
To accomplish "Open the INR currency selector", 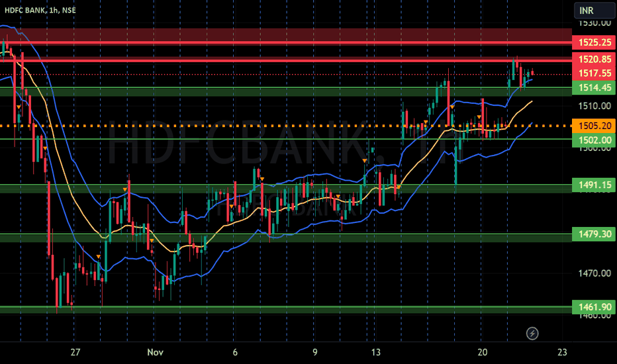I will coord(594,10).
